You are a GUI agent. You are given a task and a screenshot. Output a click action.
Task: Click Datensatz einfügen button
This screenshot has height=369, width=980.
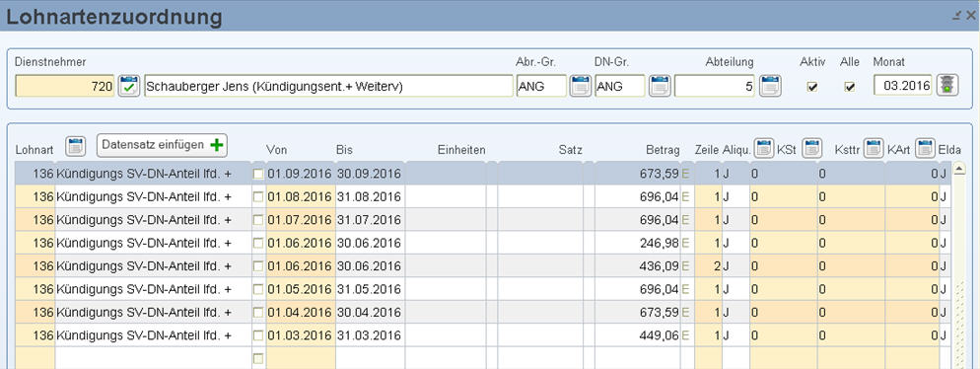pos(162,145)
